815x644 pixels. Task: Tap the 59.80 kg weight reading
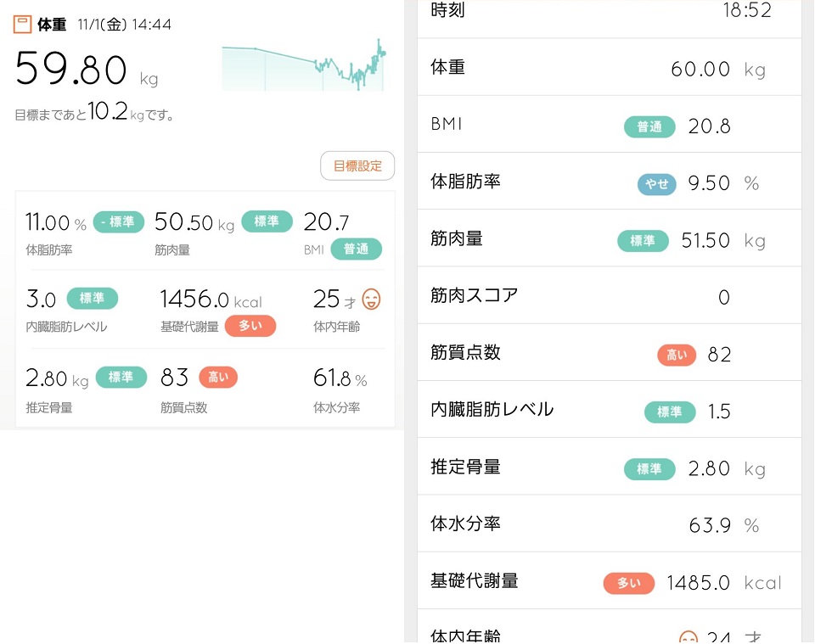[x=87, y=69]
